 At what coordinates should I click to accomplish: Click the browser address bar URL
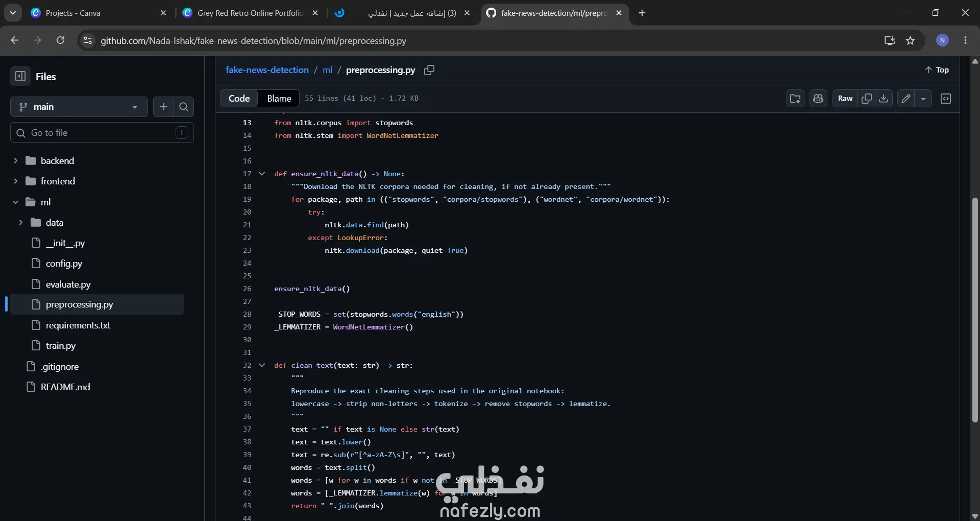(x=253, y=40)
